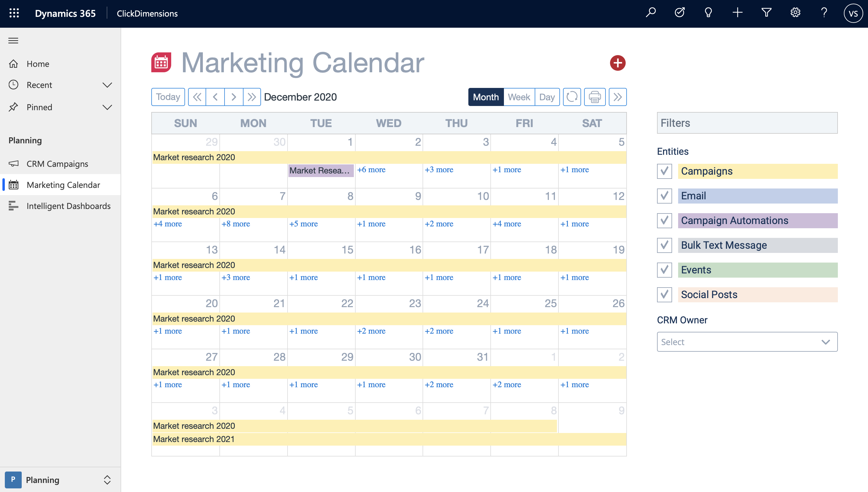
Task: Click the refresh calendar icon
Action: click(572, 97)
